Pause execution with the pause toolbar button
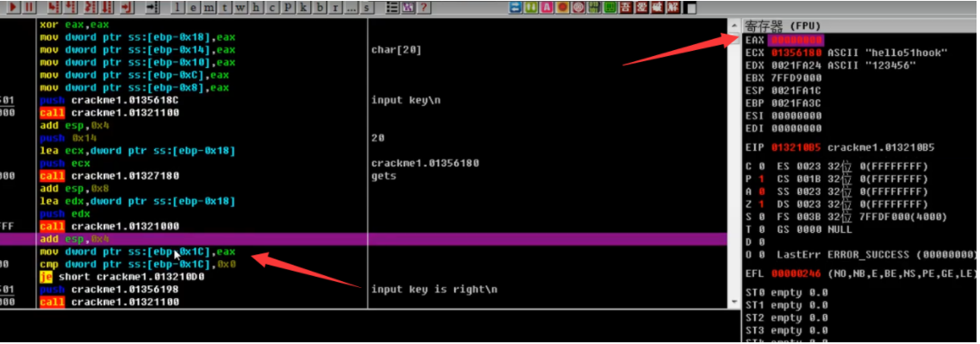The image size is (980, 344). (x=28, y=8)
